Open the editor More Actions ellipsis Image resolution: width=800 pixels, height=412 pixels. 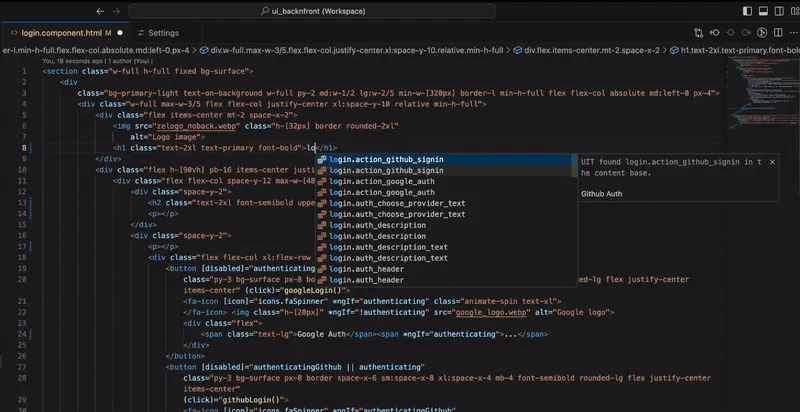click(x=794, y=33)
